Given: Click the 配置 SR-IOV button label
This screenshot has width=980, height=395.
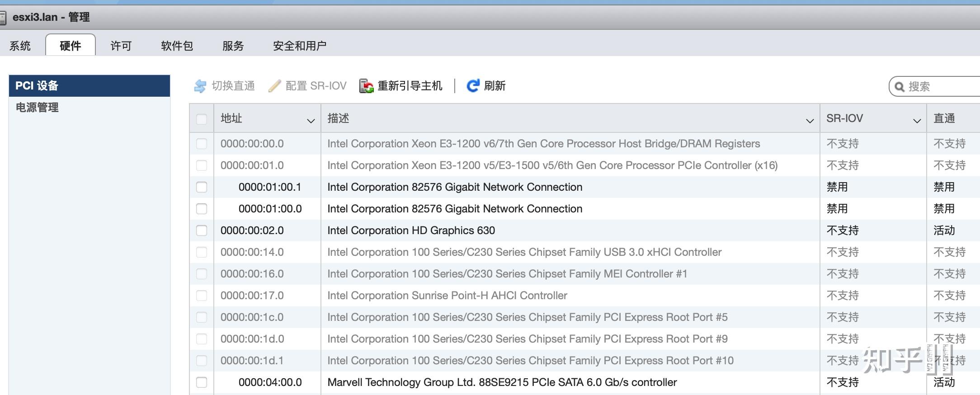Looking at the screenshot, I should (x=316, y=86).
